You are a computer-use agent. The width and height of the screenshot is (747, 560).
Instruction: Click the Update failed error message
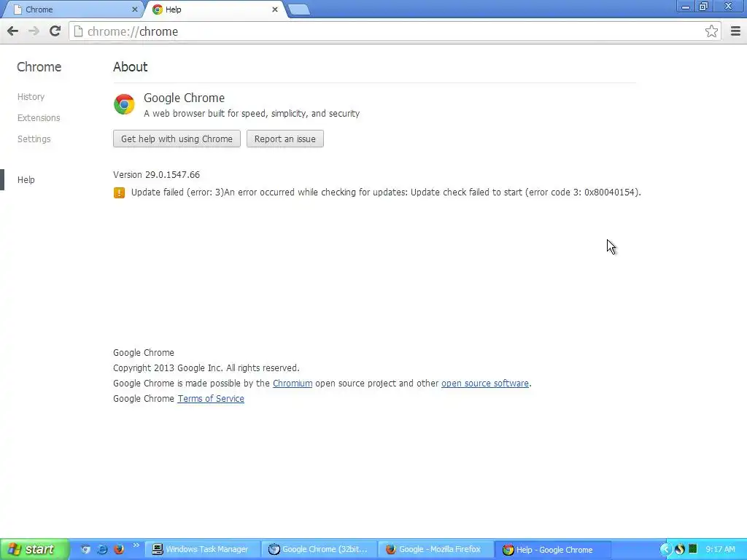[386, 192]
